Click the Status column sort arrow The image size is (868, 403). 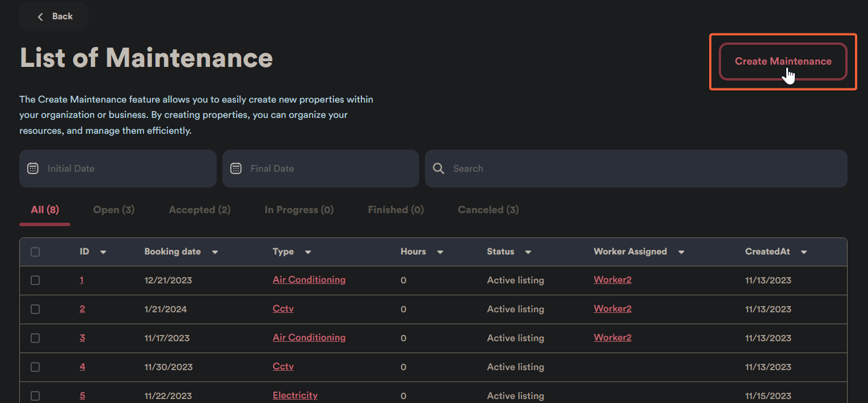(x=528, y=252)
